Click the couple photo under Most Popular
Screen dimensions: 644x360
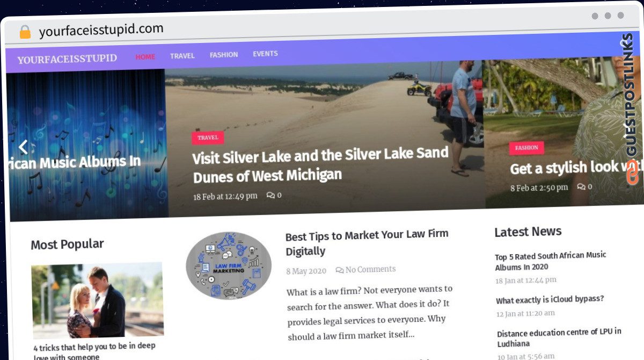[x=97, y=301]
